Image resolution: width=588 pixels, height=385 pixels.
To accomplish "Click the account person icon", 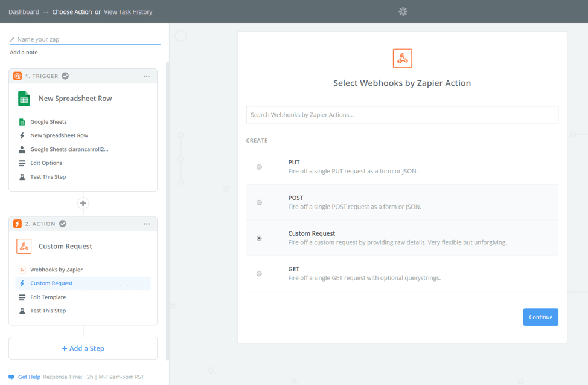I will tap(22, 149).
